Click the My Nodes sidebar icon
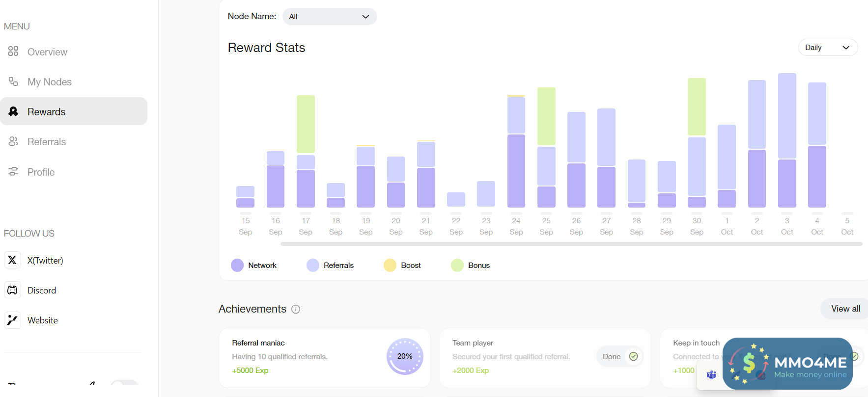The height and width of the screenshot is (397, 868). (x=13, y=81)
